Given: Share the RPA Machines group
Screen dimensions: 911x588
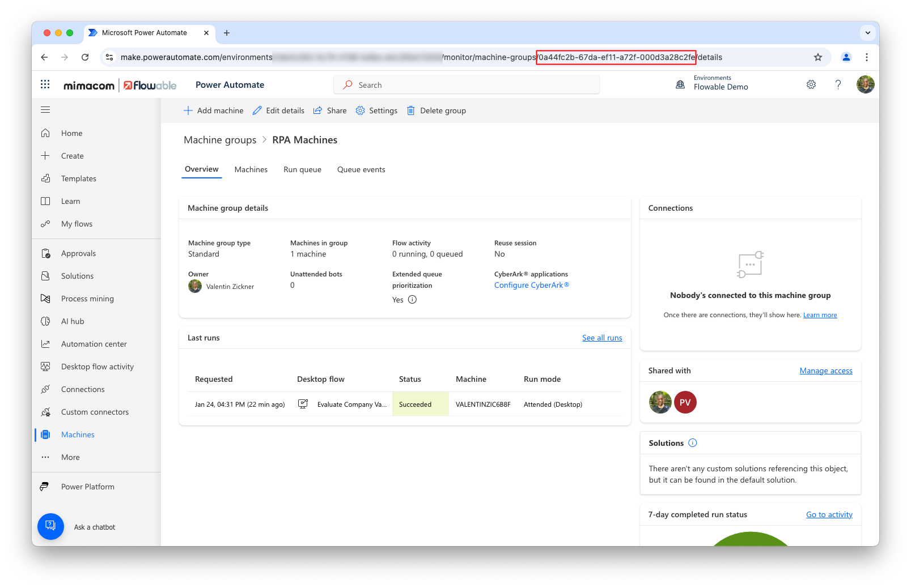Looking at the screenshot, I should click(330, 110).
